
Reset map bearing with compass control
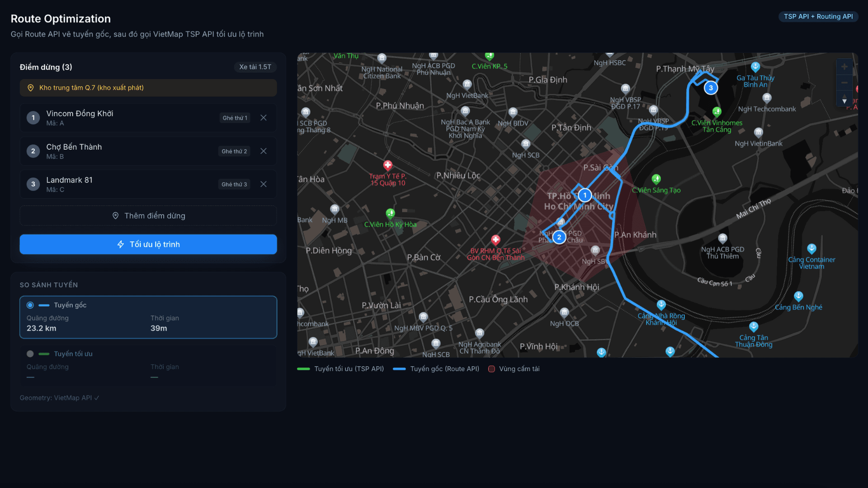click(x=844, y=99)
